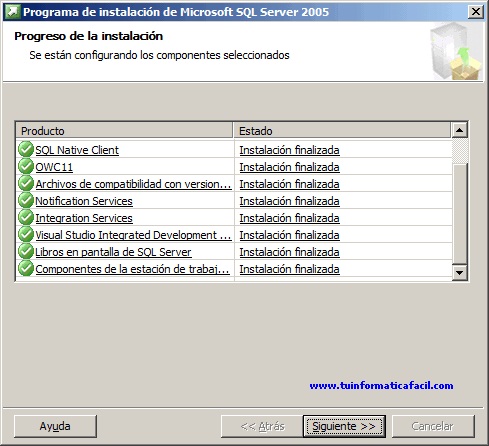Click the Producto column header

(x=124, y=130)
